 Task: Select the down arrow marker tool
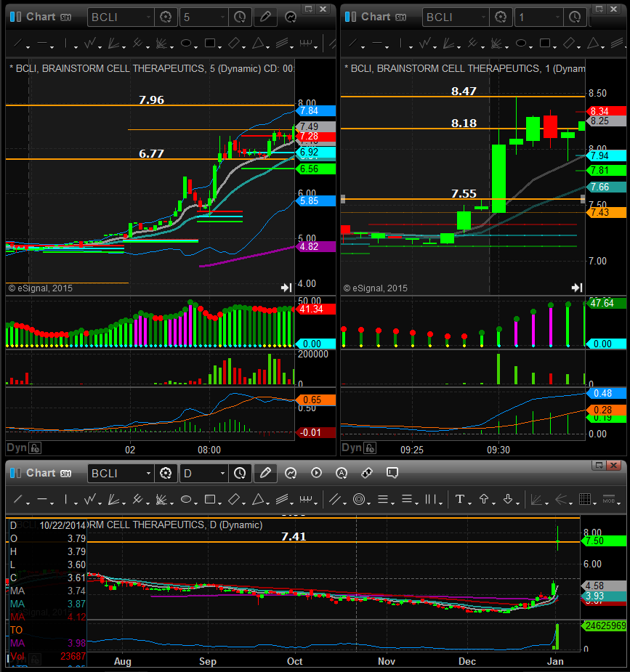tap(508, 499)
